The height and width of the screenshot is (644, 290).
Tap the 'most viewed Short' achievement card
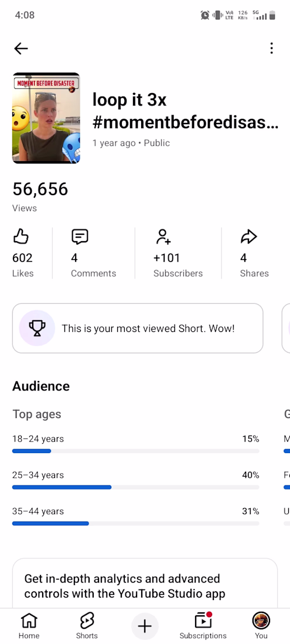tap(138, 328)
